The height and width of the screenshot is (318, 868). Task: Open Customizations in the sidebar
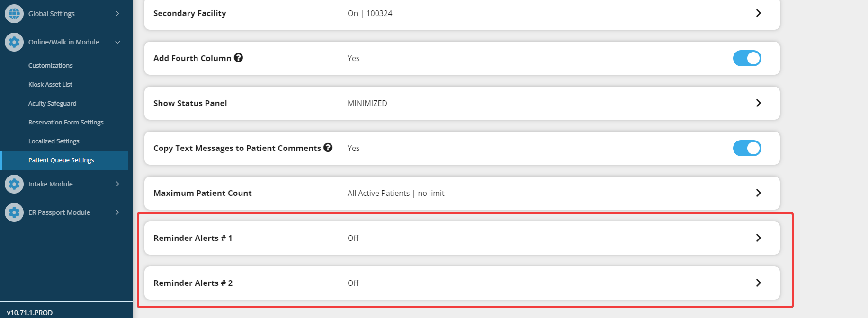tap(50, 66)
